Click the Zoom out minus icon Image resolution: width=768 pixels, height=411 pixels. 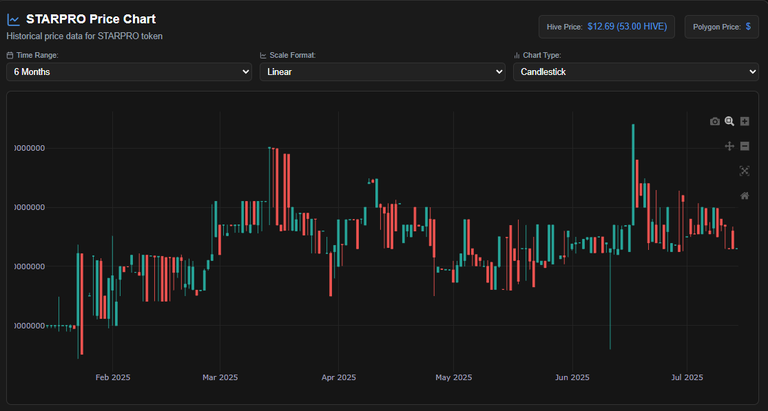[x=744, y=146]
